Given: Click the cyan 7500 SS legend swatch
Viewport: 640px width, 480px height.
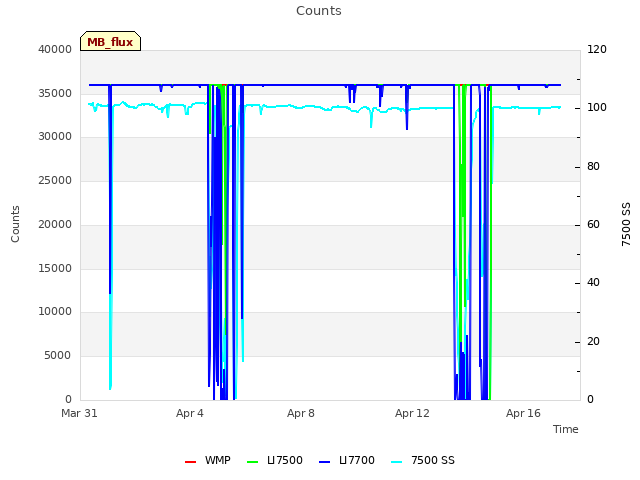Looking at the screenshot, I should [x=396, y=462].
